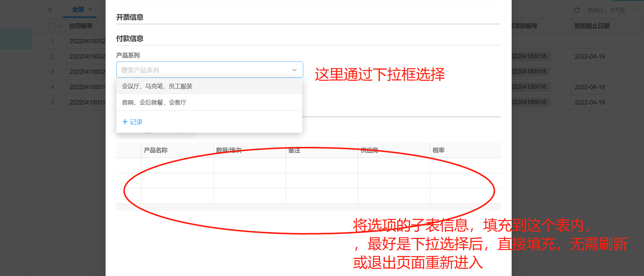
Task: Click the plus icon beside 记录
Action: pyautogui.click(x=125, y=121)
